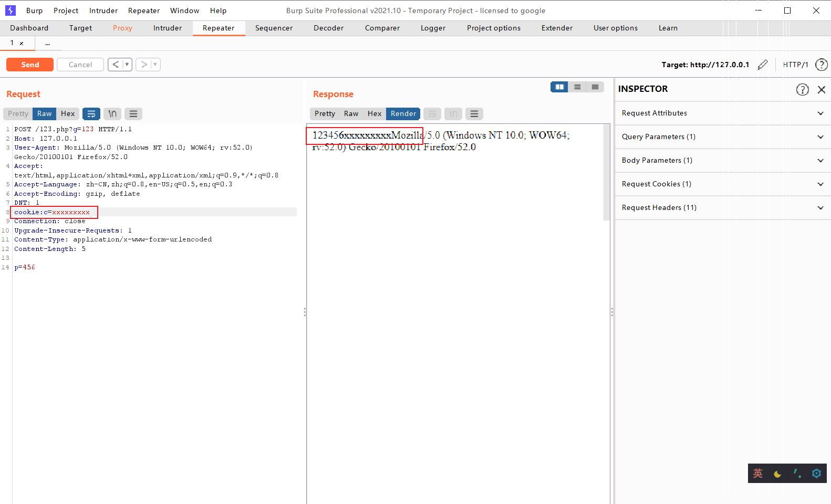Send the request
Viewport: 831px width, 504px height.
click(x=30, y=65)
